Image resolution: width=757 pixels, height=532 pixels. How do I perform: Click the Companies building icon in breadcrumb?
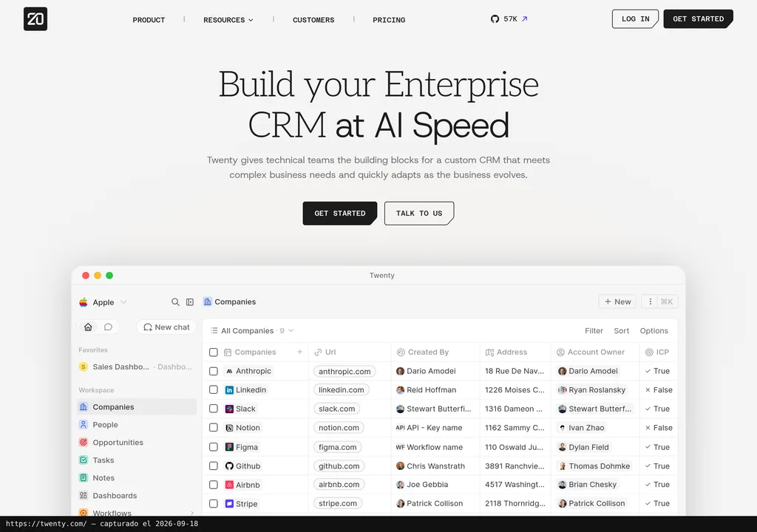click(x=207, y=301)
